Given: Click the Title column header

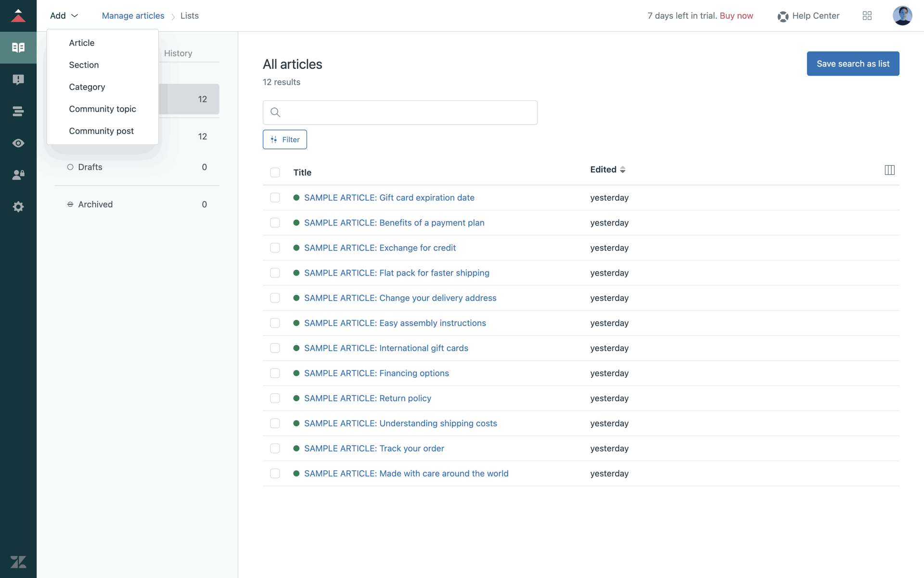Looking at the screenshot, I should [x=302, y=172].
